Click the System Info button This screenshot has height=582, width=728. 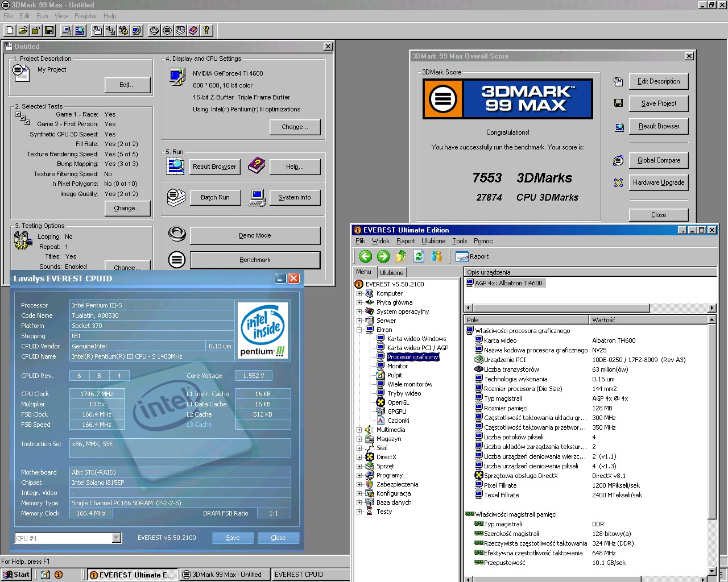point(294,198)
